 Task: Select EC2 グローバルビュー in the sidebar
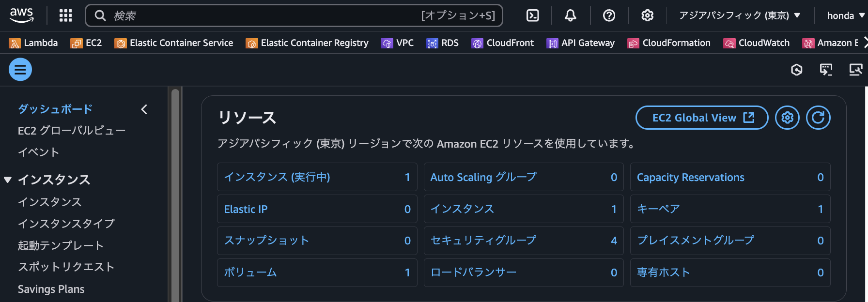(71, 130)
